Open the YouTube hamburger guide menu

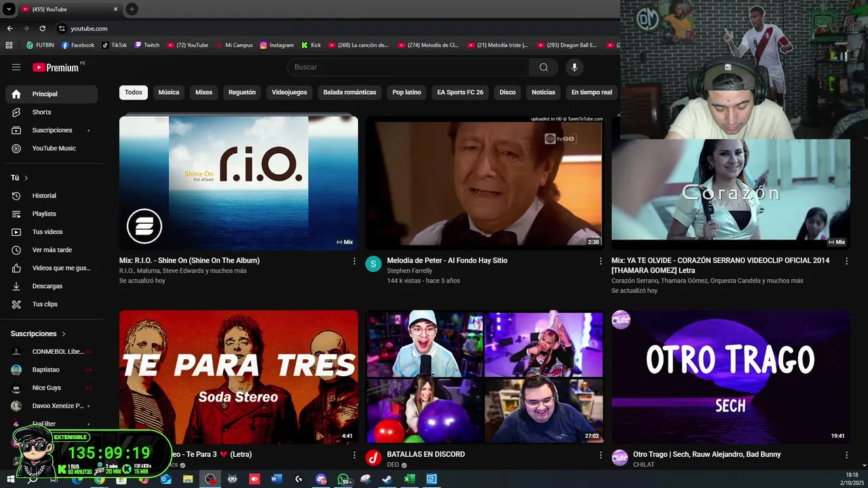16,67
